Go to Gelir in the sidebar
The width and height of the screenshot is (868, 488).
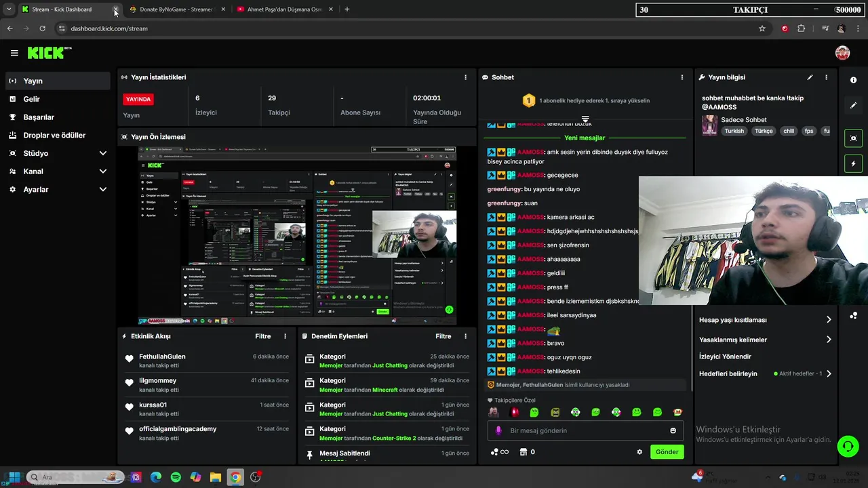click(x=57, y=99)
